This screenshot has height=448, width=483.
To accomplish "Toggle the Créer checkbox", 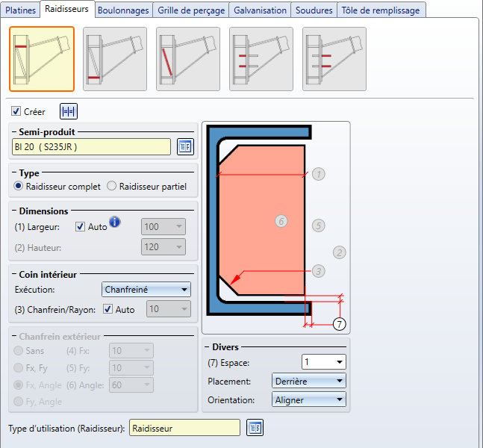I will point(16,112).
